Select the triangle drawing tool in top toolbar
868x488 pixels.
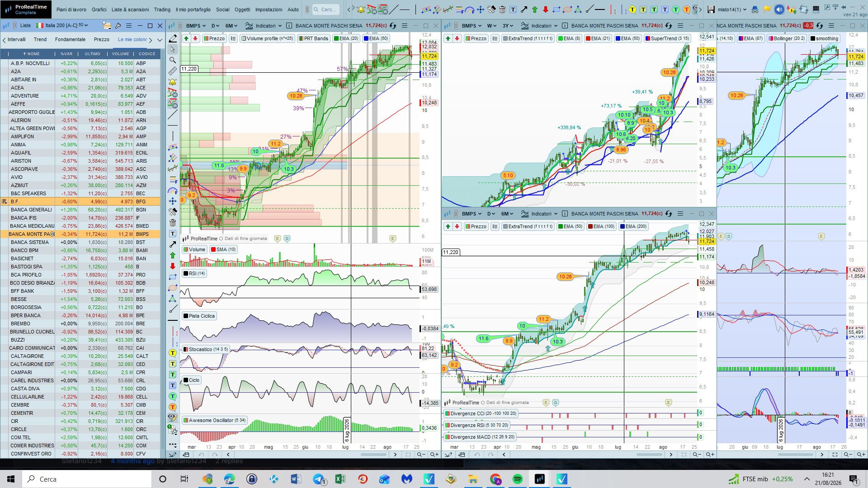pos(578,9)
